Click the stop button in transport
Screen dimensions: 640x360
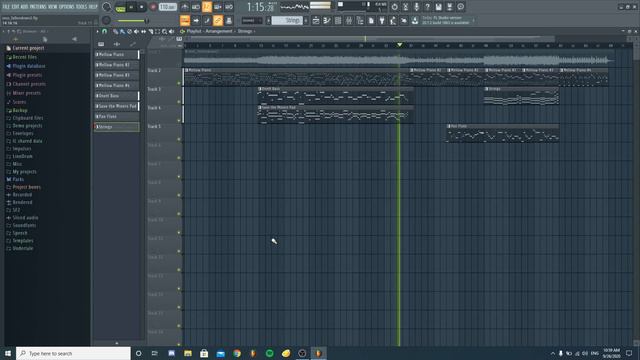142,7
